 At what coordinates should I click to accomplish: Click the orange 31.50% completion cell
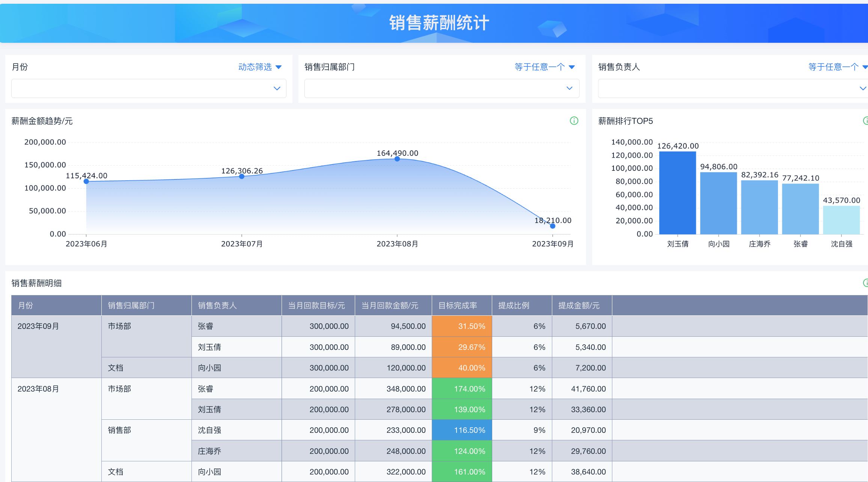[462, 326]
